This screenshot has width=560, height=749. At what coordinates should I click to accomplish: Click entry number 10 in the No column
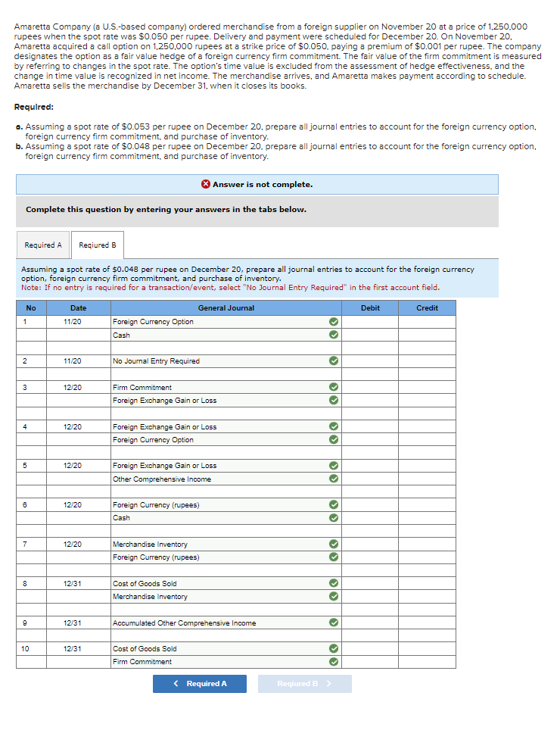point(25,649)
